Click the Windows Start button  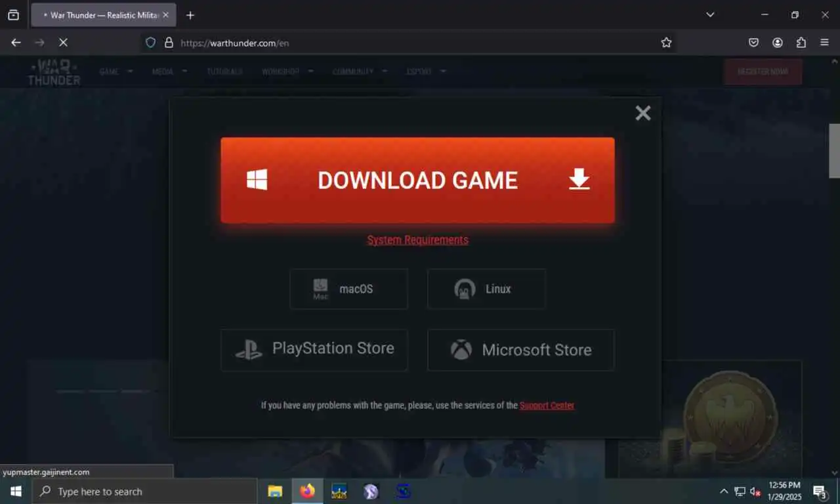16,491
